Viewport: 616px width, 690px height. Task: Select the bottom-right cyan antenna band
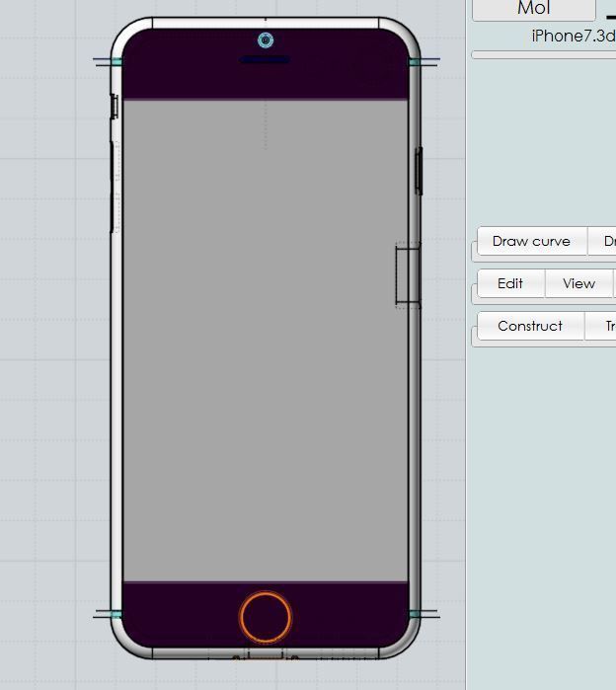coord(415,614)
